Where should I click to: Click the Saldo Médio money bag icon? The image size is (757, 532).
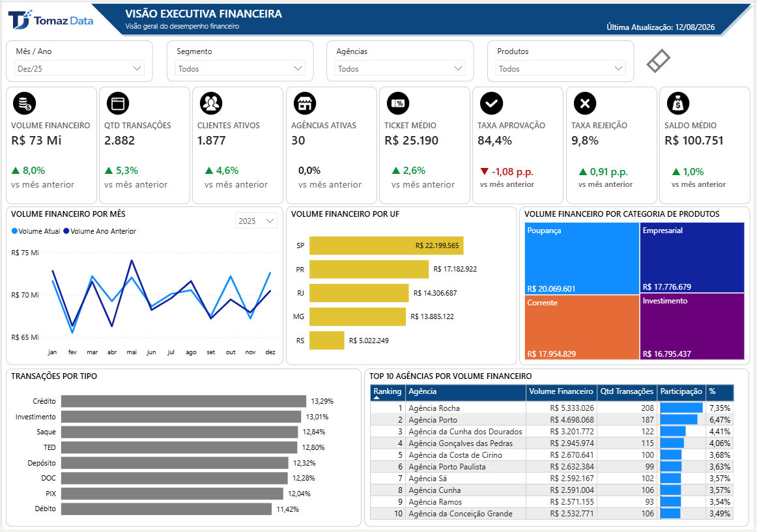(x=678, y=104)
